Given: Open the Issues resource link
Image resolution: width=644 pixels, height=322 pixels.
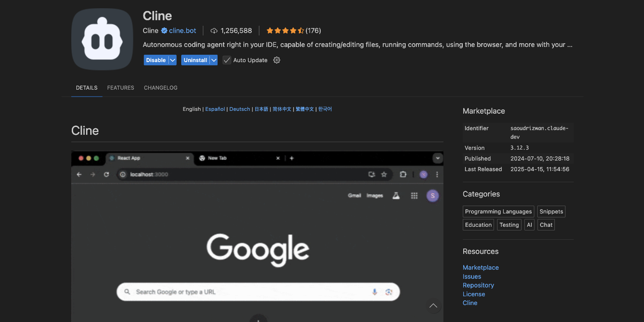Looking at the screenshot, I should click(472, 276).
